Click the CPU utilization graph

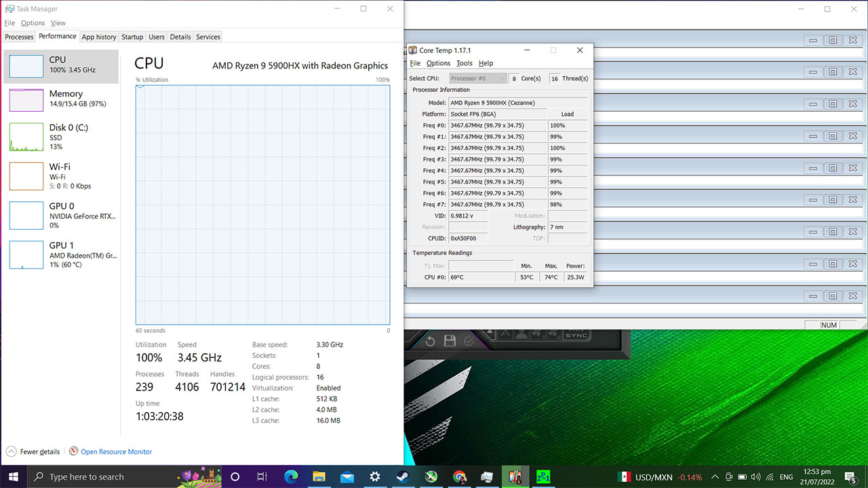[262, 205]
